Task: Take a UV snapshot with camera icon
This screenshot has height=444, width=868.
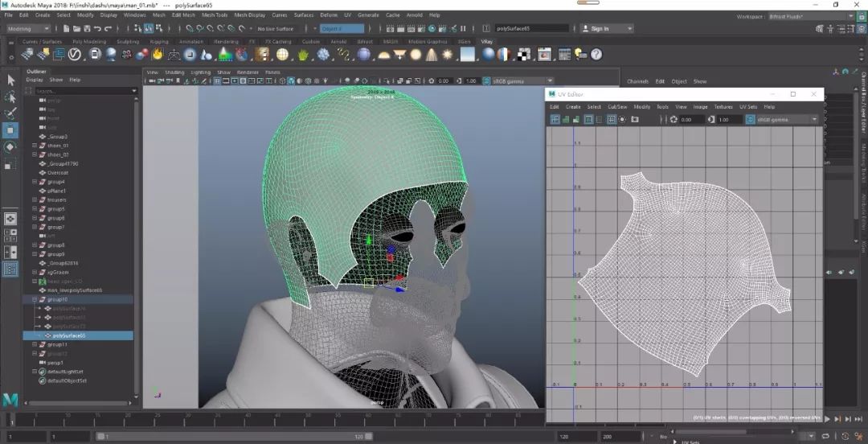Action: coord(635,119)
